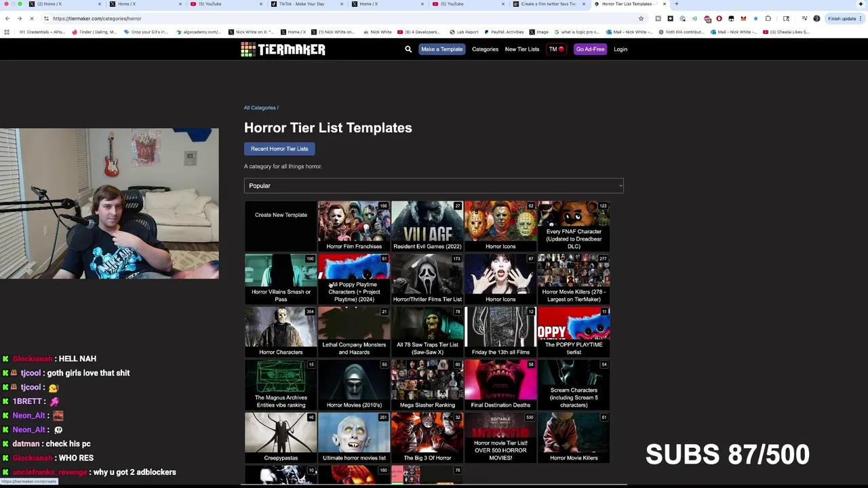Open Mega Slasher Ranking template
Image resolution: width=868 pixels, height=488 pixels.
427,384
